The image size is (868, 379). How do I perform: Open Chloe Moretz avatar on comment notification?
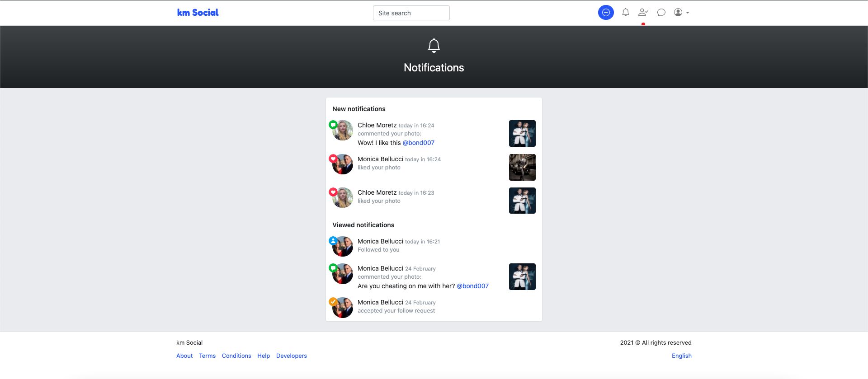click(x=343, y=131)
